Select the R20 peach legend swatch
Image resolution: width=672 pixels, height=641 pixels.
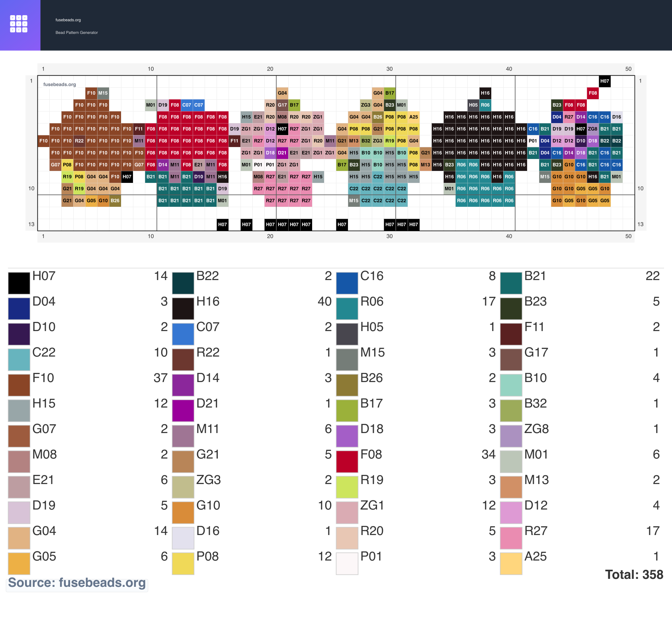[347, 538]
